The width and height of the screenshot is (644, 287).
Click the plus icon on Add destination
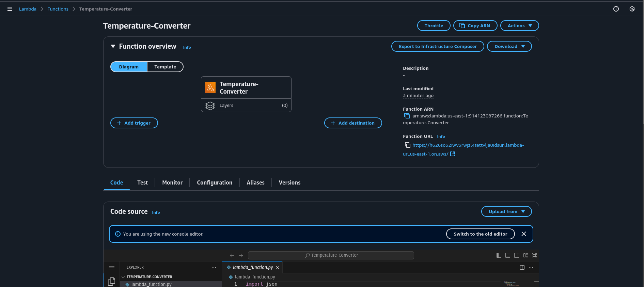pos(333,123)
